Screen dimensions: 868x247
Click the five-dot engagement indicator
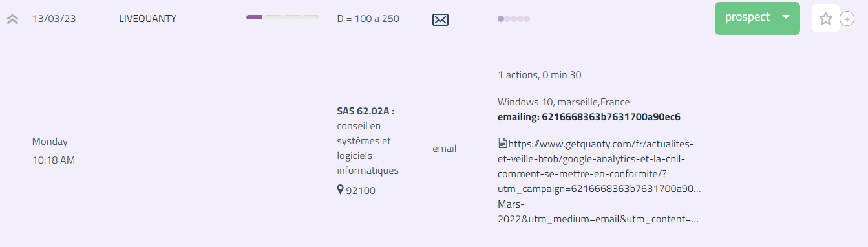[x=514, y=19]
